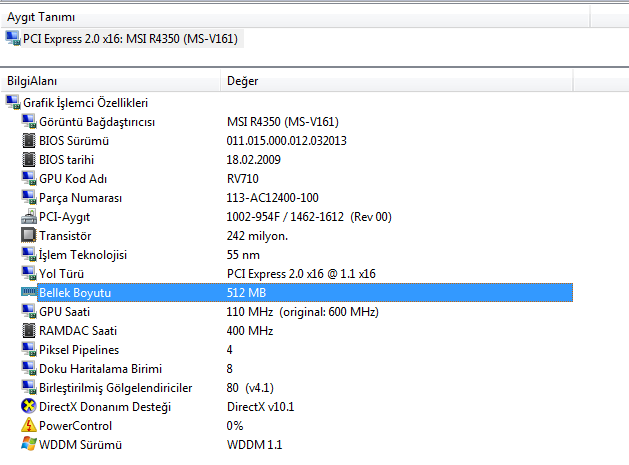629x465 pixels.
Task: Select the PowerControl label
Action: coord(75,426)
